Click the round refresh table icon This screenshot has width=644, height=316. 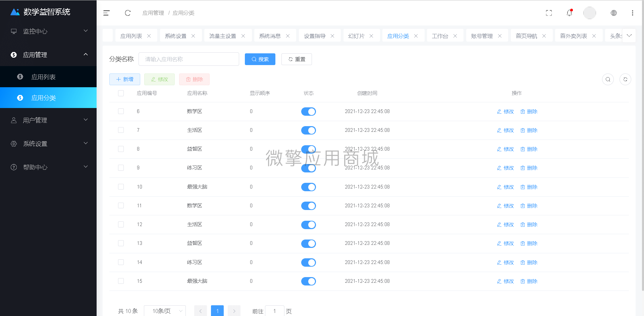click(x=625, y=79)
